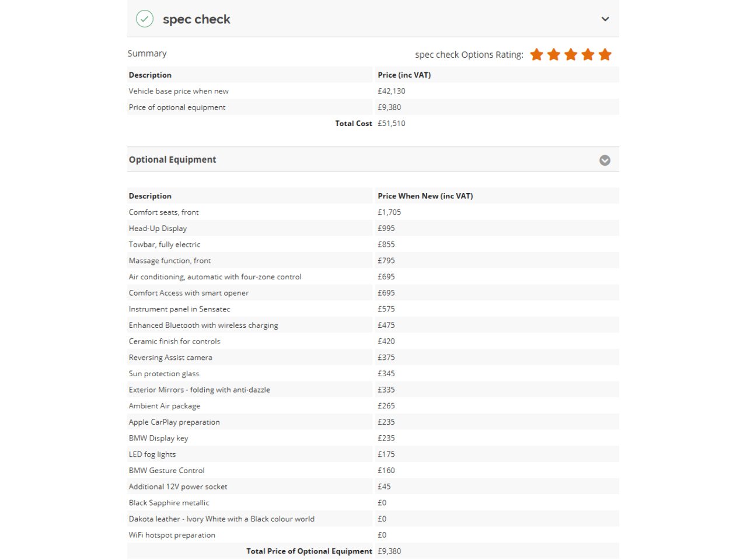Click the Summary section label
This screenshot has width=747, height=560.
pyautogui.click(x=147, y=53)
